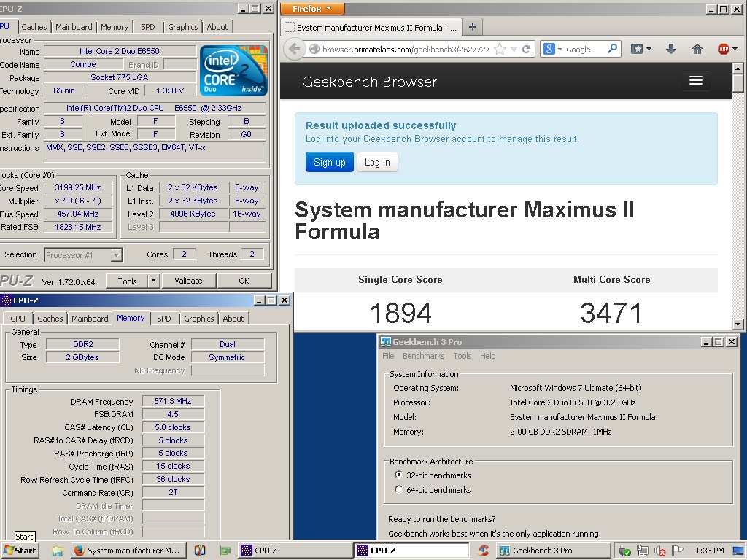747x560 pixels.
Task: Click the Firefox page scrollbar up arrow
Action: 738,69
